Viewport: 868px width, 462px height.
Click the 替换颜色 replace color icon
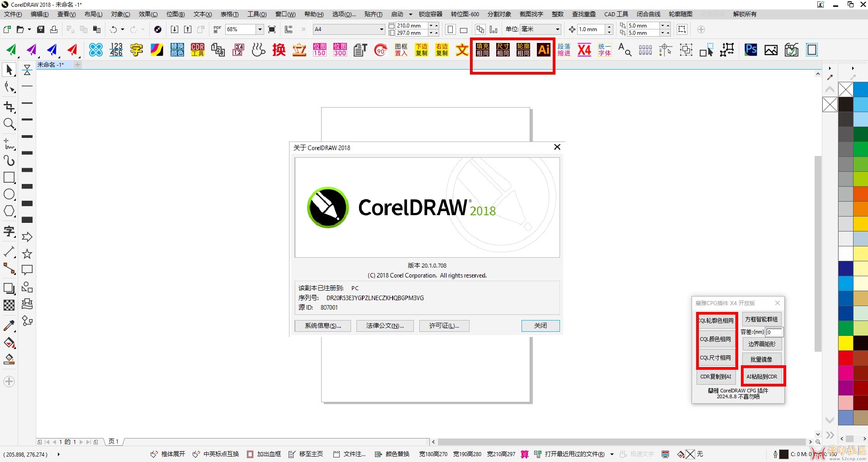click(177, 50)
